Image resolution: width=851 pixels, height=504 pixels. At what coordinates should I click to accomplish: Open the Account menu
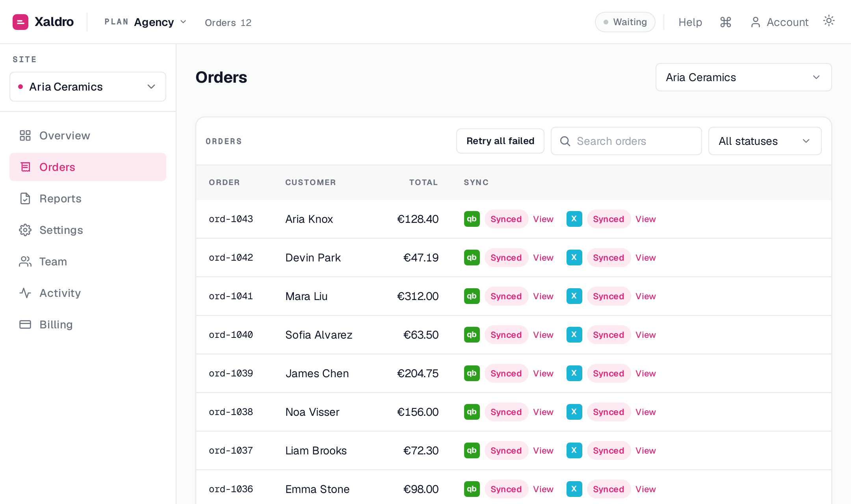coord(780,22)
